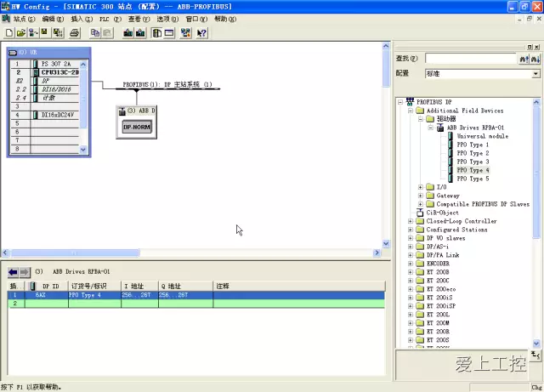Select PPO Type 1 in catalog
The width and height of the screenshot is (544, 392).
click(473, 145)
